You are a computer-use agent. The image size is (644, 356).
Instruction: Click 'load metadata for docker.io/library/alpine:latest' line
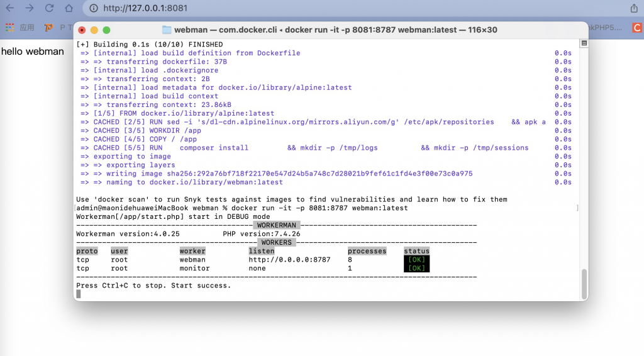point(216,87)
